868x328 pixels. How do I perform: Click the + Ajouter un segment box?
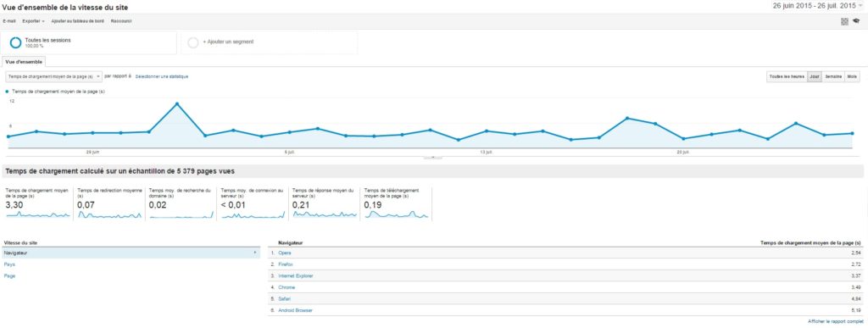point(269,42)
